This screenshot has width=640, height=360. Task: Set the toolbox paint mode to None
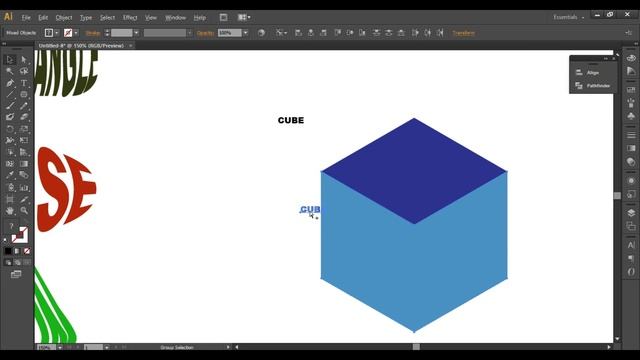point(27,251)
